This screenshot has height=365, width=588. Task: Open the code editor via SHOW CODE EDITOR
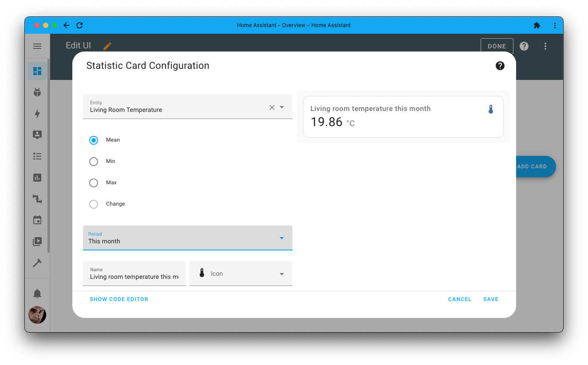tap(119, 299)
